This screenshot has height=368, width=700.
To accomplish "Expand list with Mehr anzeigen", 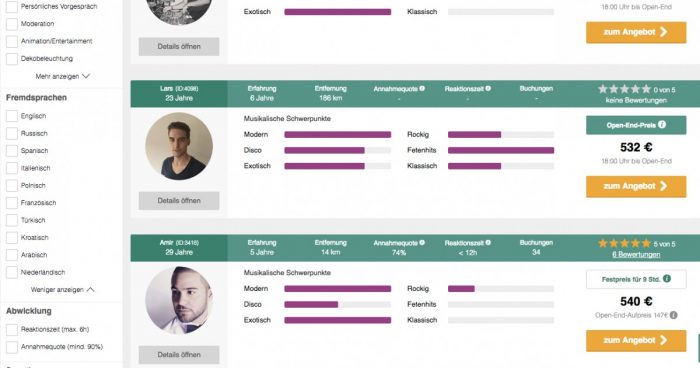I will coord(62,76).
